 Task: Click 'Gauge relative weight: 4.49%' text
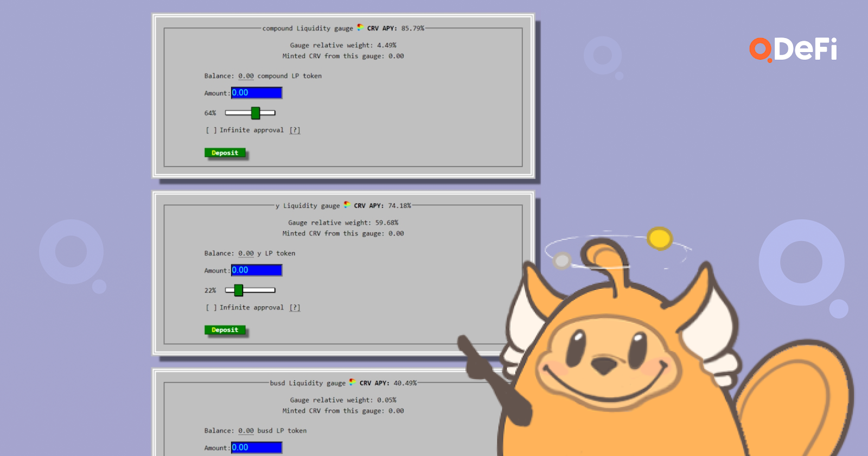tap(343, 46)
